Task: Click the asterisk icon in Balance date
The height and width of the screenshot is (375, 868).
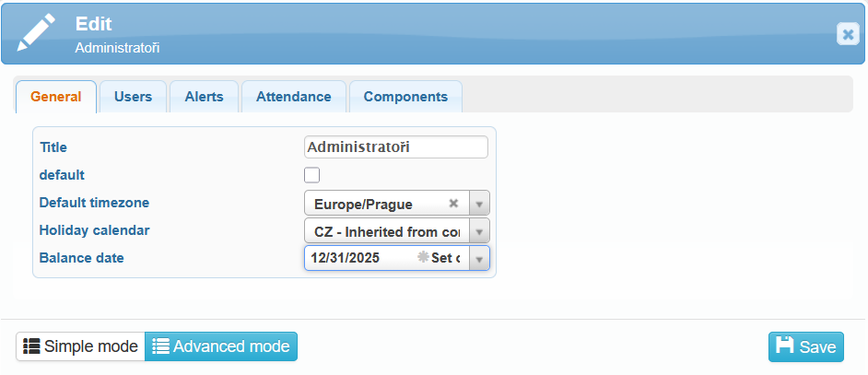Action: tap(423, 258)
